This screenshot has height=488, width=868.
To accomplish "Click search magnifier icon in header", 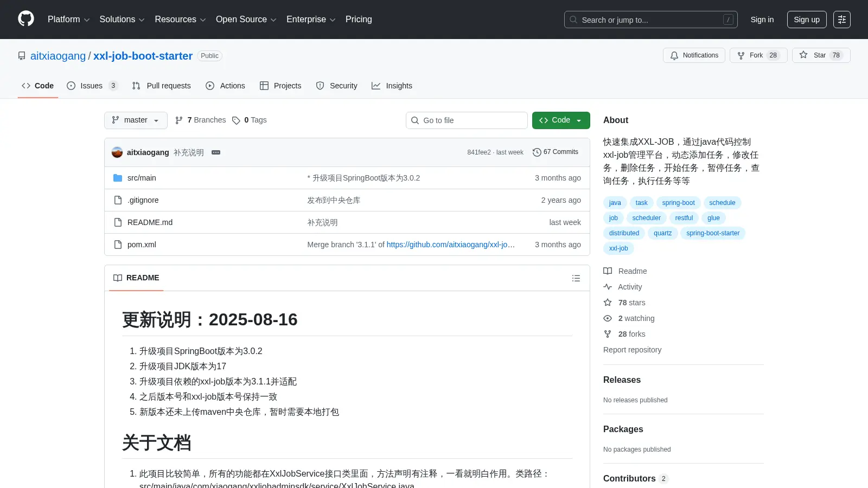I will point(573,20).
